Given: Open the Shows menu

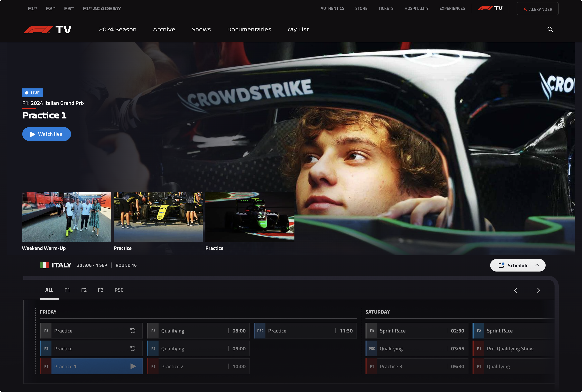Looking at the screenshot, I should (201, 30).
